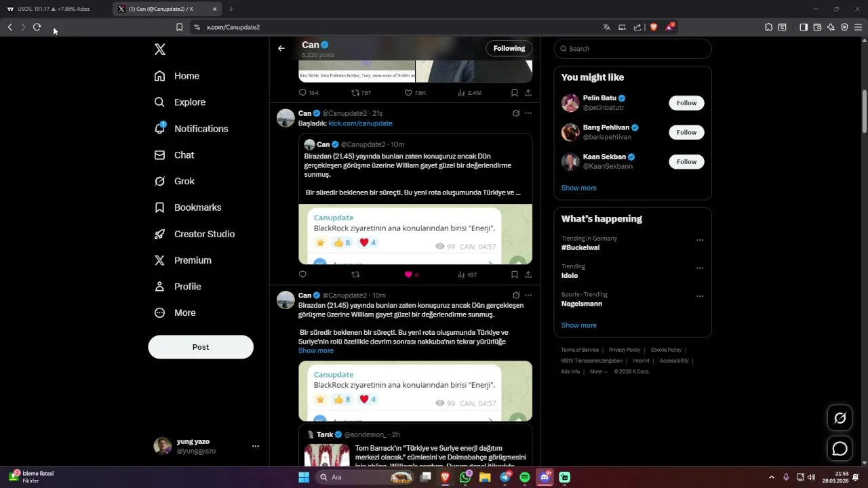Screen dimensions: 868x488
Task: Open more options on the 21s post
Action: click(x=528, y=113)
